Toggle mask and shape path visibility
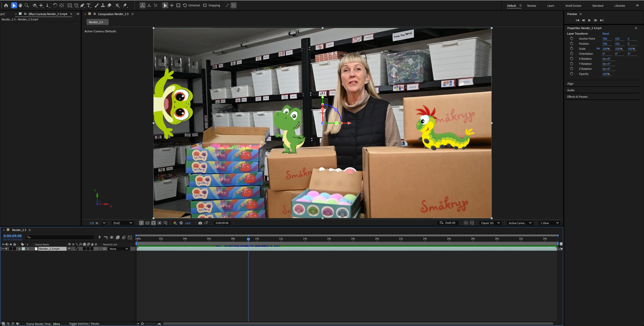 coord(154,223)
